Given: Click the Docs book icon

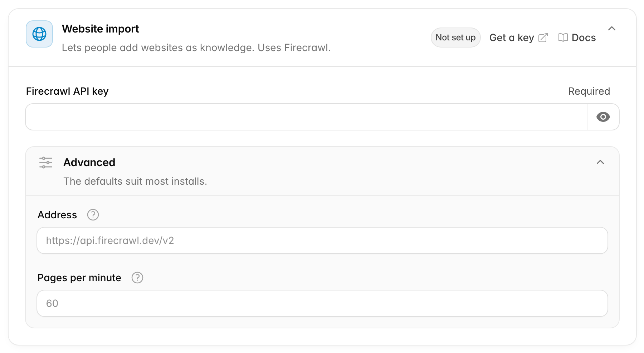Looking at the screenshot, I should pos(563,38).
